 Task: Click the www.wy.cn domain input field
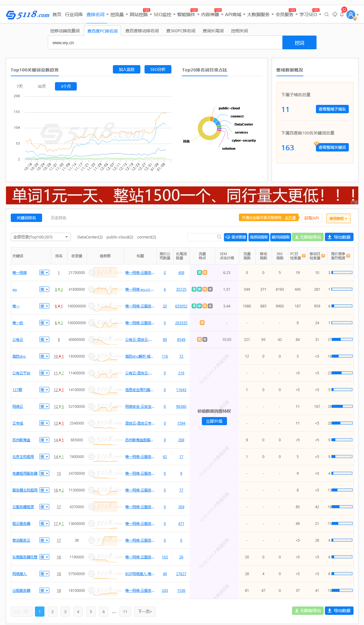point(165,42)
